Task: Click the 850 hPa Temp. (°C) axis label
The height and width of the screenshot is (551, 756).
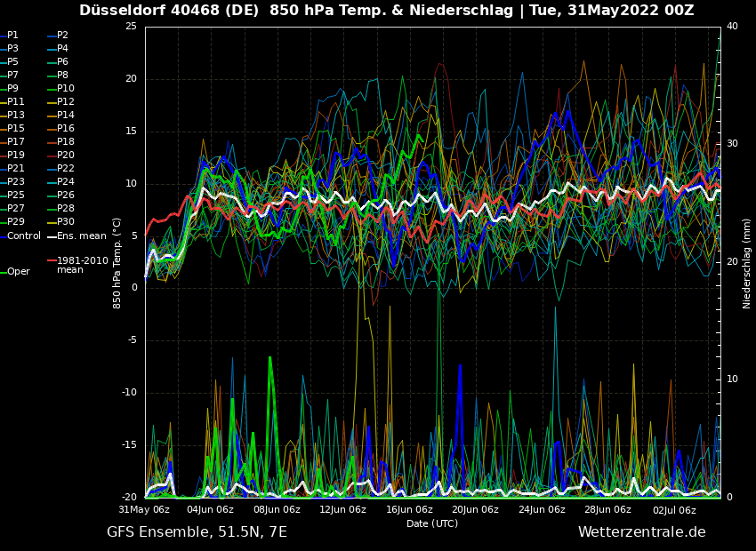Action: [x=117, y=263]
